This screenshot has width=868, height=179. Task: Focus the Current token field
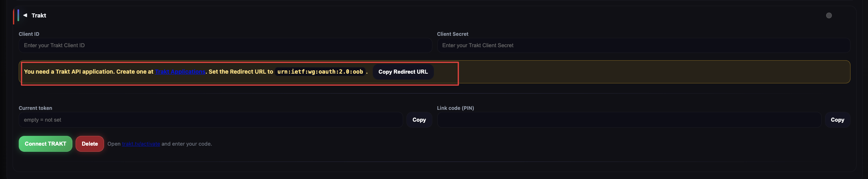pos(210,120)
